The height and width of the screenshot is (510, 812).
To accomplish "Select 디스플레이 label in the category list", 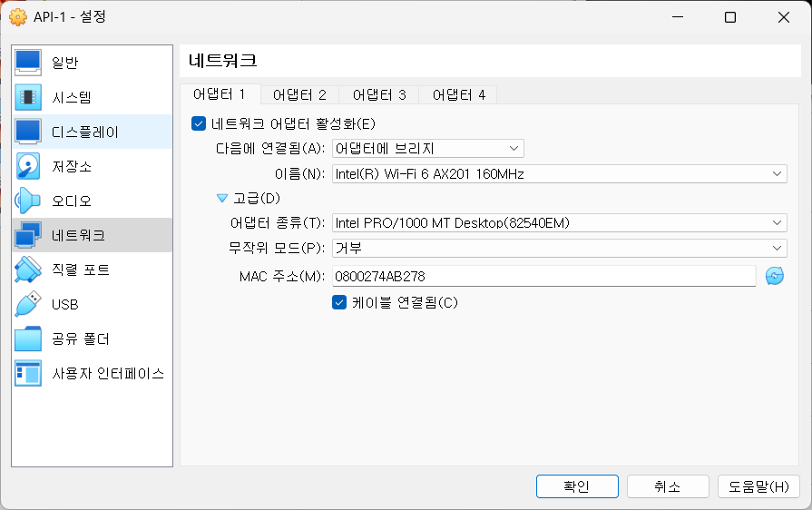I will pos(85,132).
